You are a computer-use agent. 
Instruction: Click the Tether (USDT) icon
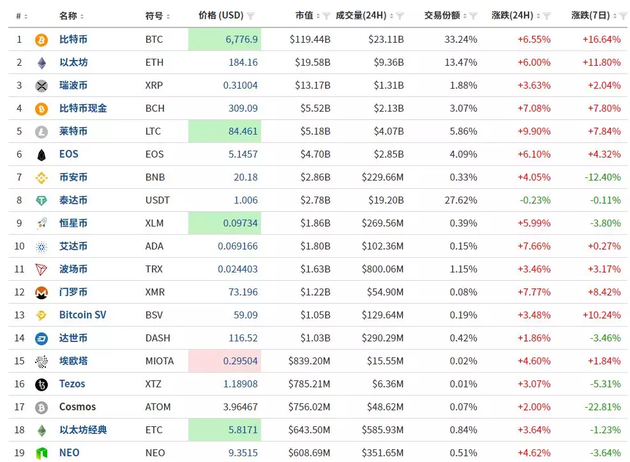pyautogui.click(x=41, y=200)
